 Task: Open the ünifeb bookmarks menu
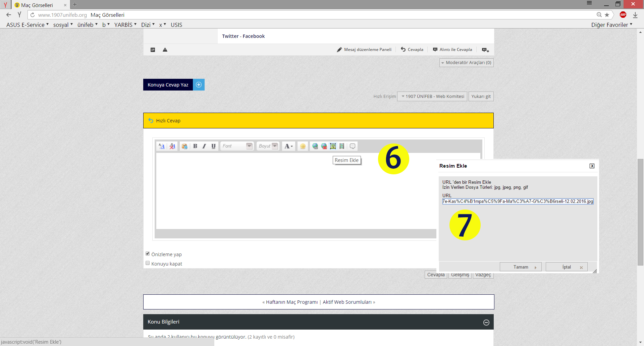click(87, 25)
